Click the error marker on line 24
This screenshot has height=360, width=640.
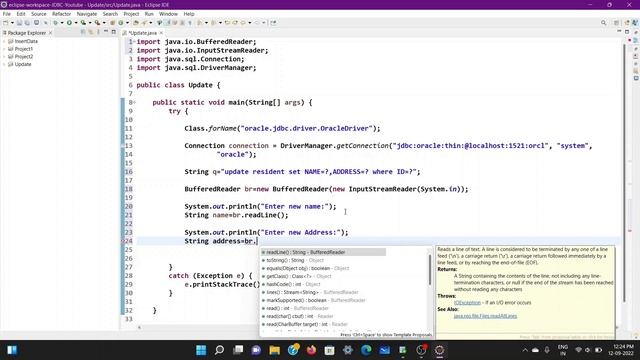tap(123, 241)
